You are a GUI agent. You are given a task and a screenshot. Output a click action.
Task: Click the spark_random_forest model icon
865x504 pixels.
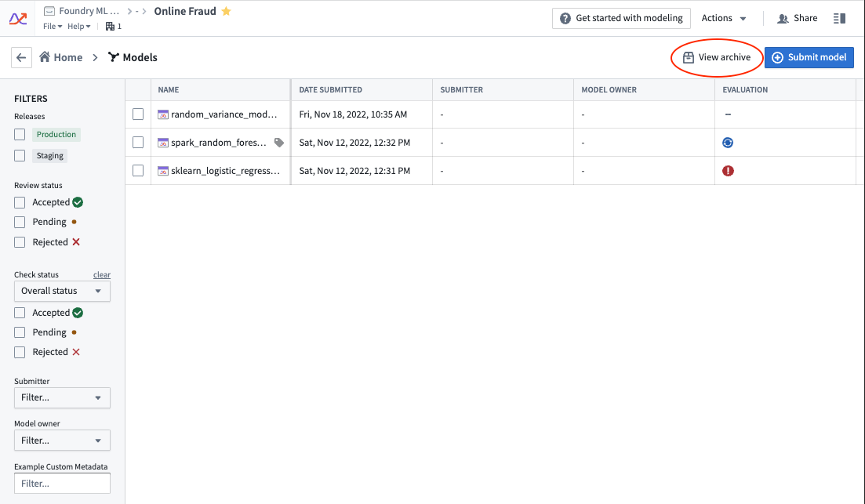[163, 143]
